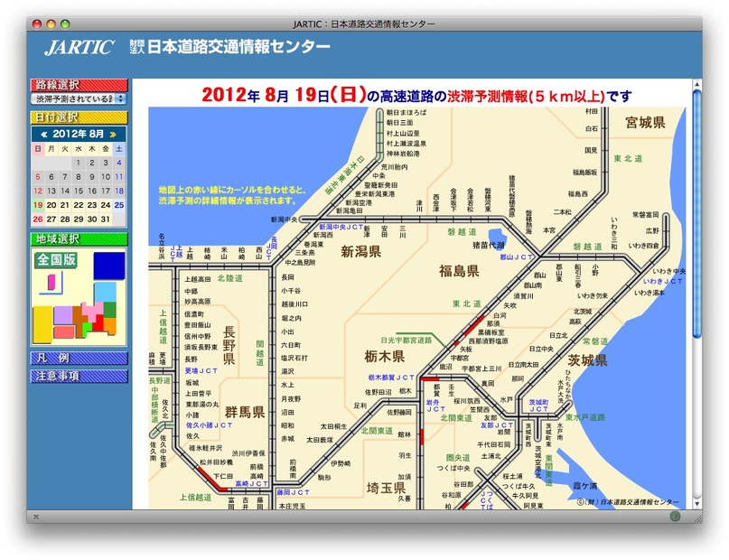Click the vertical scrollbar thumb
Viewport: 729px width, 560px height.
coord(696,214)
